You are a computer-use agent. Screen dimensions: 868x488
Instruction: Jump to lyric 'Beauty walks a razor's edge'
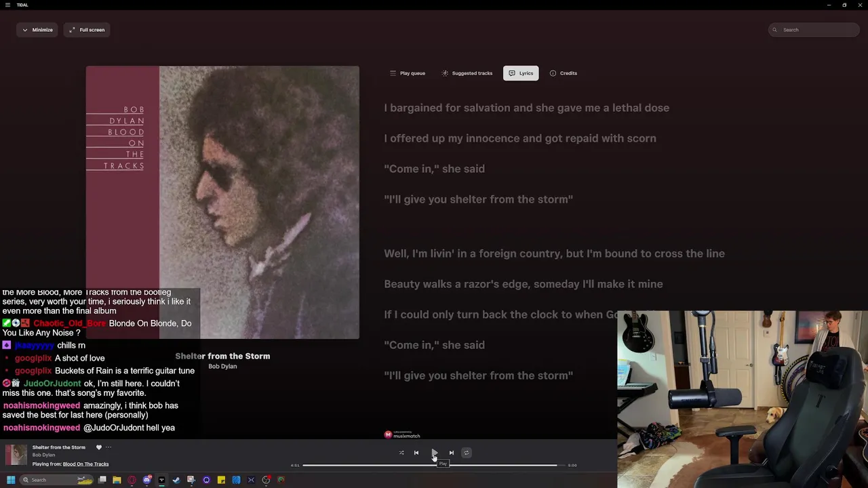pyautogui.click(x=524, y=284)
